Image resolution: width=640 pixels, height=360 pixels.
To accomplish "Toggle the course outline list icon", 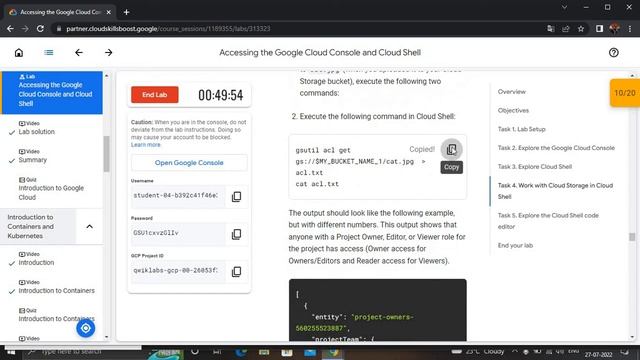I will (49, 53).
